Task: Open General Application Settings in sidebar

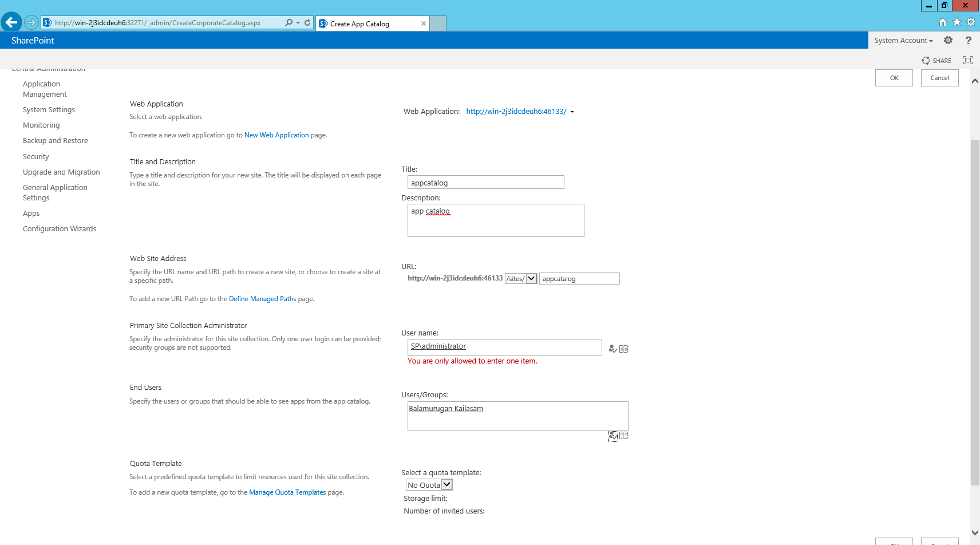Action: pyautogui.click(x=55, y=192)
